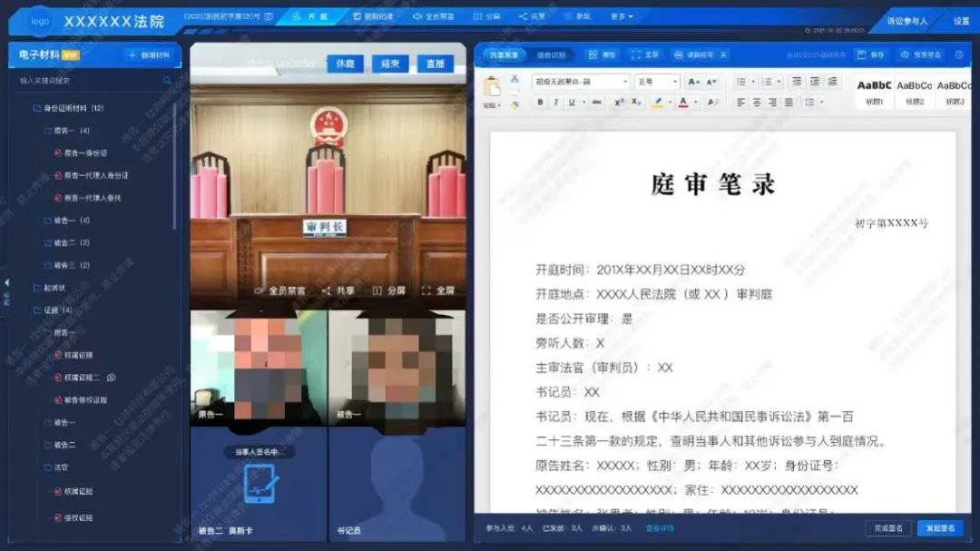Click the font color A icon
Viewport: 980px width, 551px height.
[683, 102]
